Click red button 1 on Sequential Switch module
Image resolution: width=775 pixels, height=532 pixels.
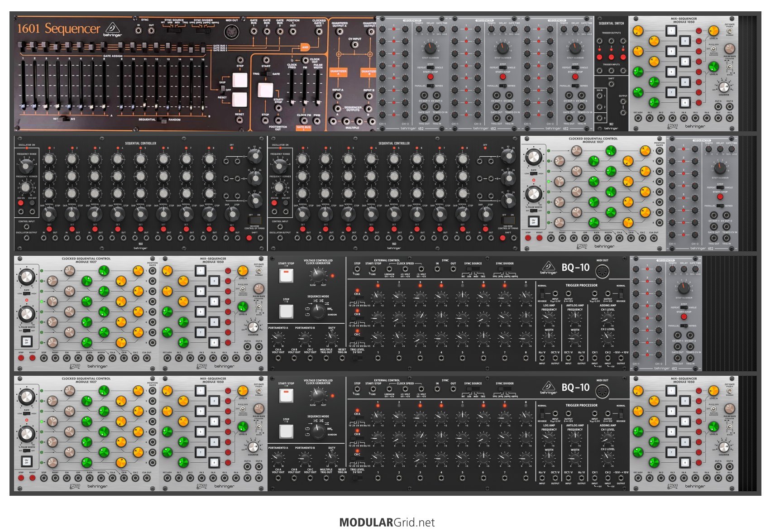(x=600, y=58)
